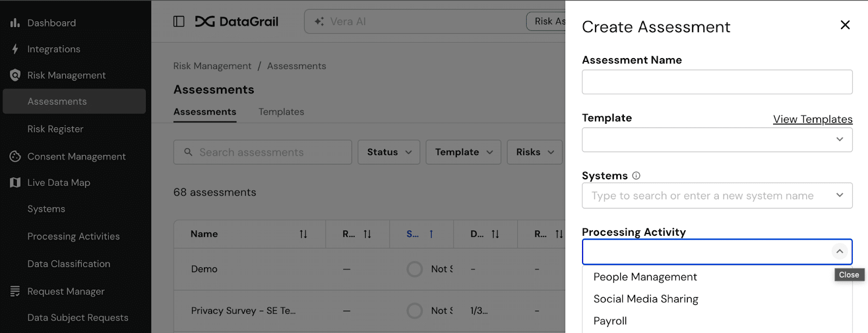
Task: Open the Status filter dropdown
Action: [x=389, y=152]
